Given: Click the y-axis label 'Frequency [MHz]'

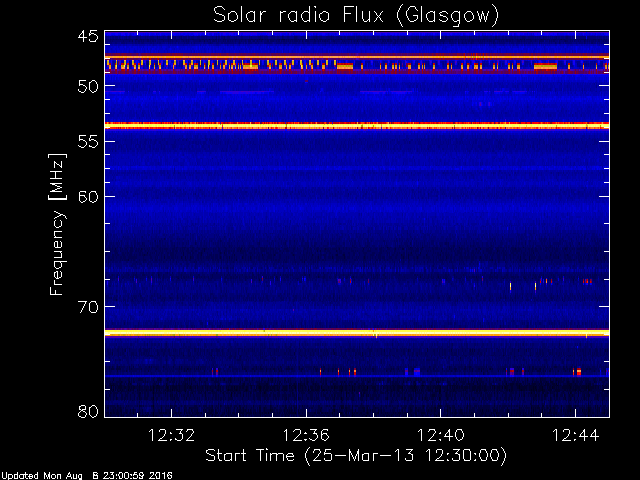Looking at the screenshot, I should [x=57, y=224].
